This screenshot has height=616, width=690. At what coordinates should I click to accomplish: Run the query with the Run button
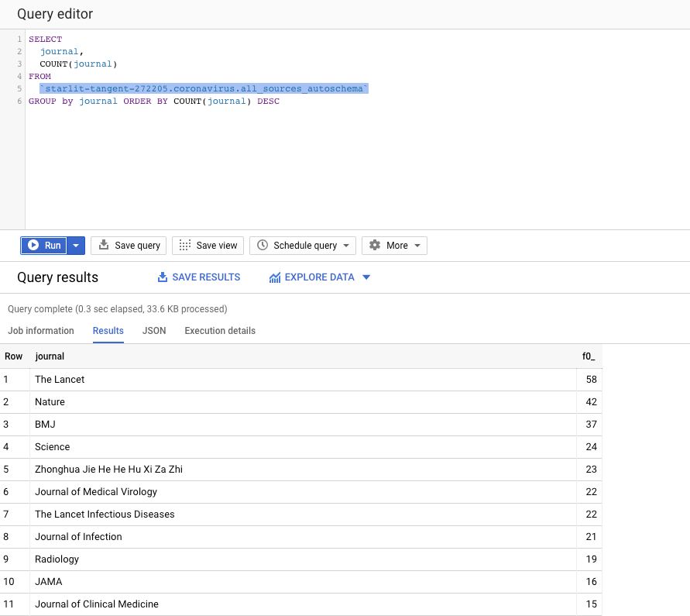click(43, 246)
